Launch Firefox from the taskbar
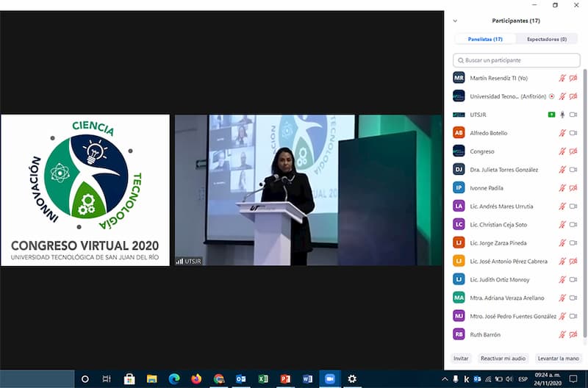 [x=196, y=379]
